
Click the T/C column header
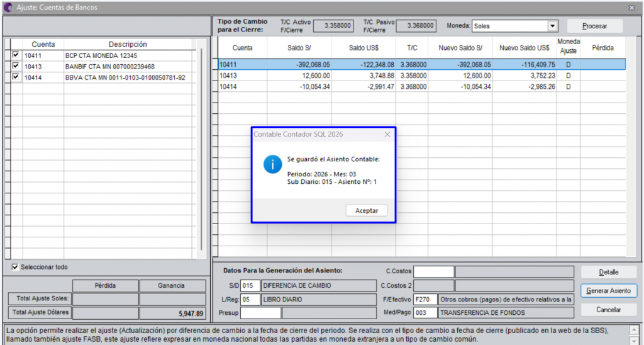(412, 48)
